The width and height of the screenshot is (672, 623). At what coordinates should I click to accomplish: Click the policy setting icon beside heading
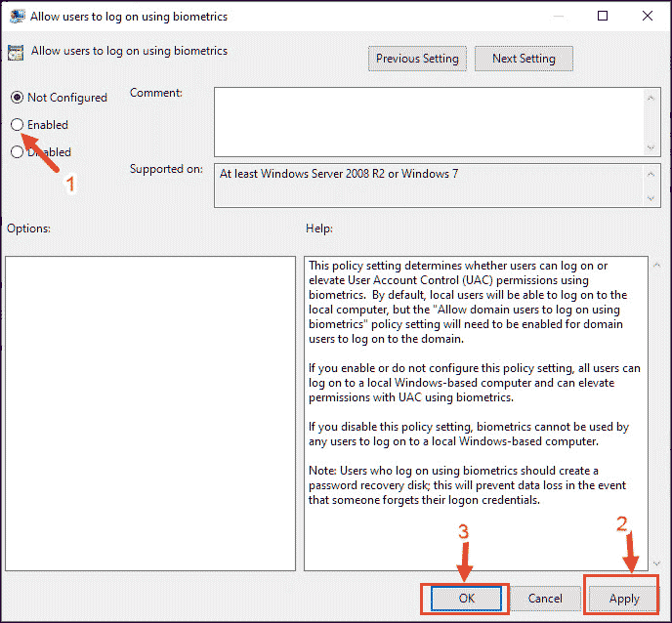(x=16, y=53)
